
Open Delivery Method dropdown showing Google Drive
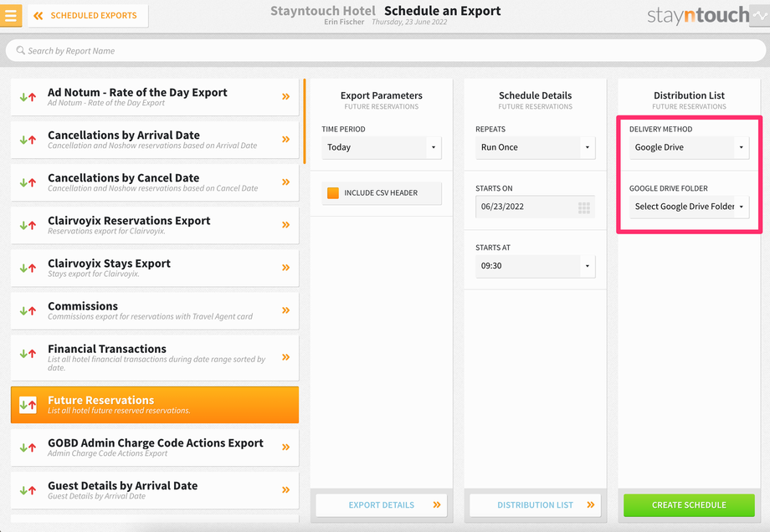pyautogui.click(x=689, y=147)
